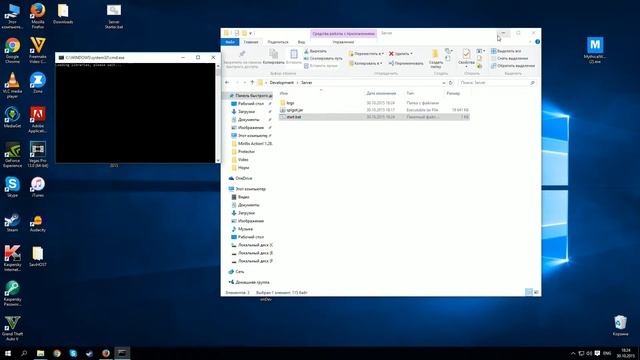This screenshot has width=640, height=360.
Task: Open Kaspersky Internet Security shortcut
Action: [x=13, y=258]
